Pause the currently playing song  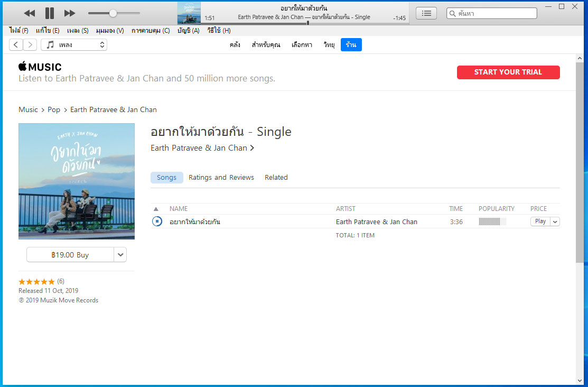pyautogui.click(x=50, y=13)
